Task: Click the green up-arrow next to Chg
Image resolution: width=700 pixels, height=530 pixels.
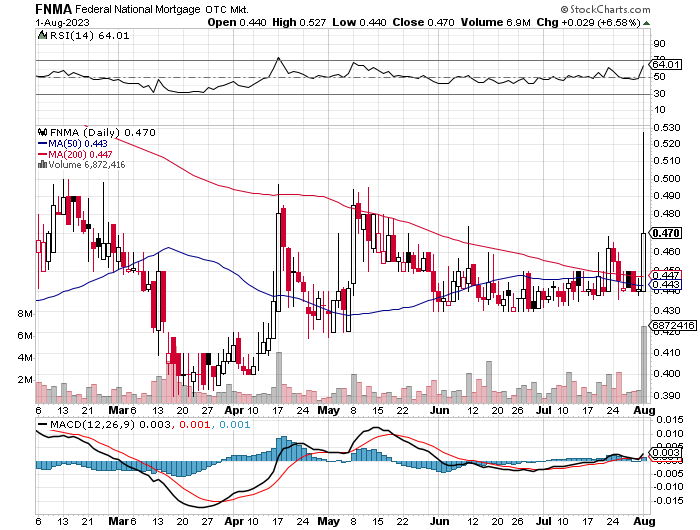Action: tap(646, 23)
